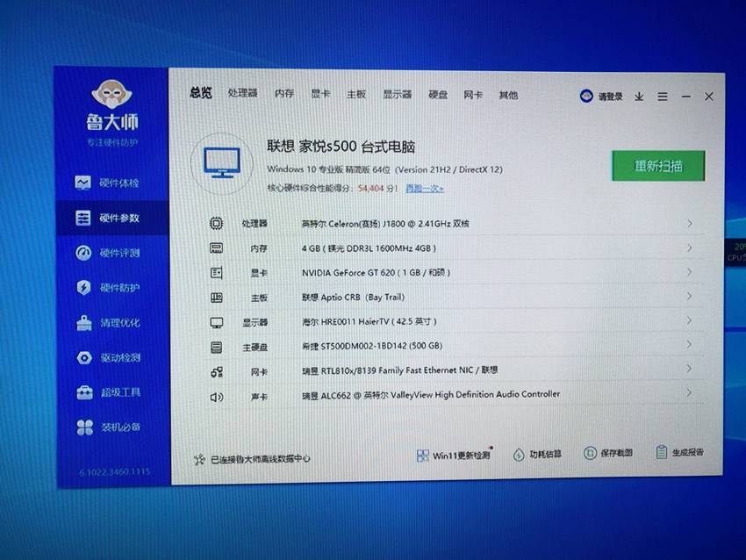This screenshot has height=560, width=746.
Task: Expand the 内存 4 GB row chevron
Action: point(689,248)
